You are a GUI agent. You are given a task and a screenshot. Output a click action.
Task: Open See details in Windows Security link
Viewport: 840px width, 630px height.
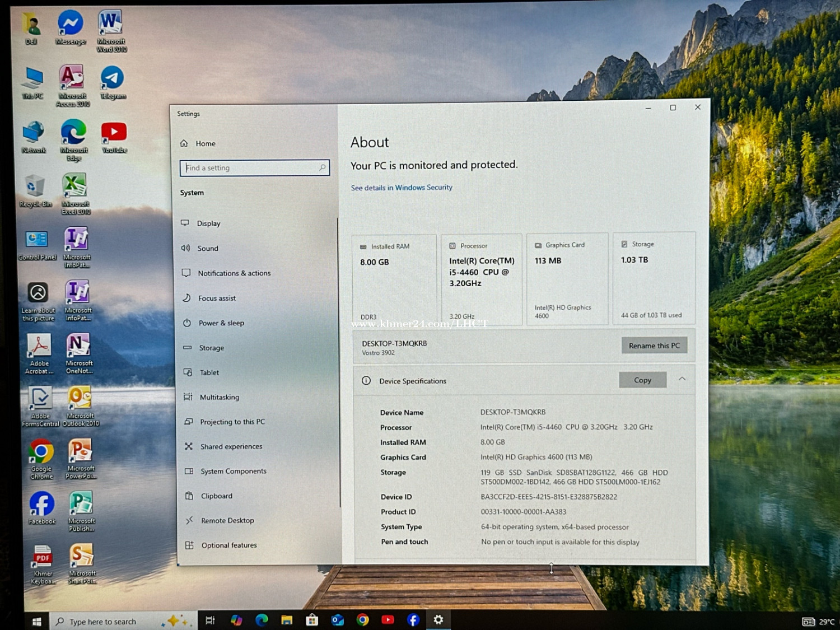point(402,188)
